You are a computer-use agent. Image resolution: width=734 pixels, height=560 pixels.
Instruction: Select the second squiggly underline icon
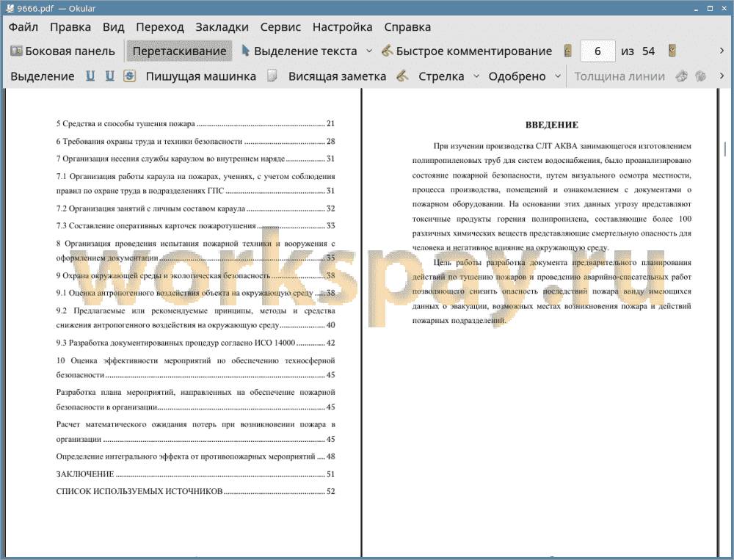point(109,76)
